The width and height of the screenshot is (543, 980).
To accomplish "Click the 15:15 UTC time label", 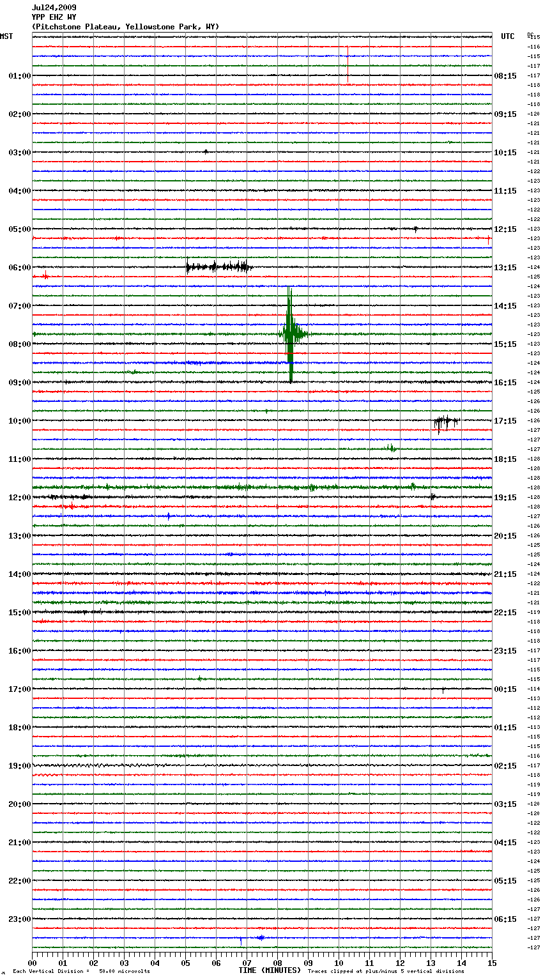I will [x=505, y=344].
